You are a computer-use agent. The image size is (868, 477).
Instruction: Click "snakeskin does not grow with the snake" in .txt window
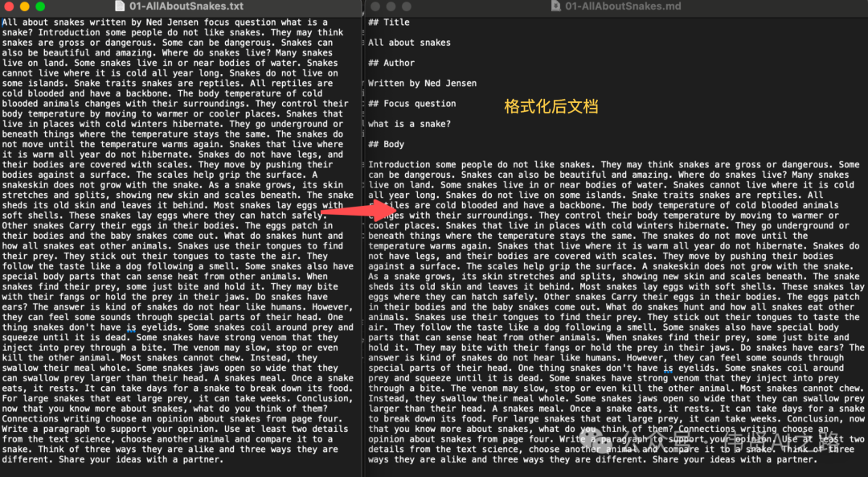click(x=100, y=184)
